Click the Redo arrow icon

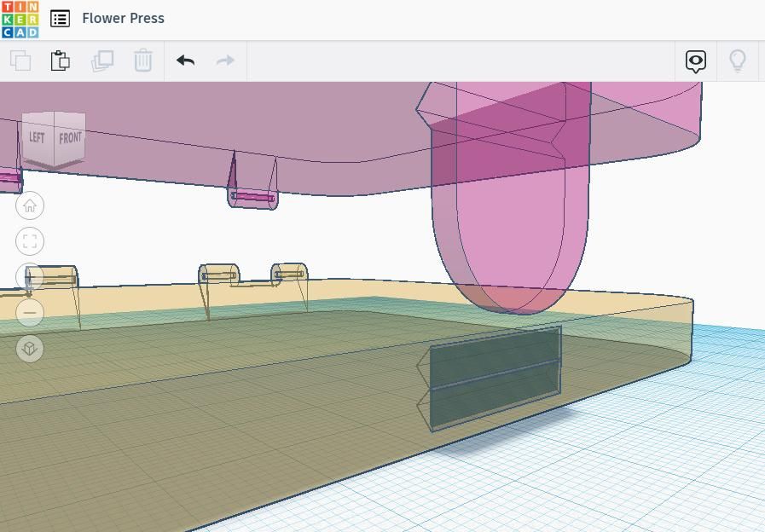(x=225, y=61)
